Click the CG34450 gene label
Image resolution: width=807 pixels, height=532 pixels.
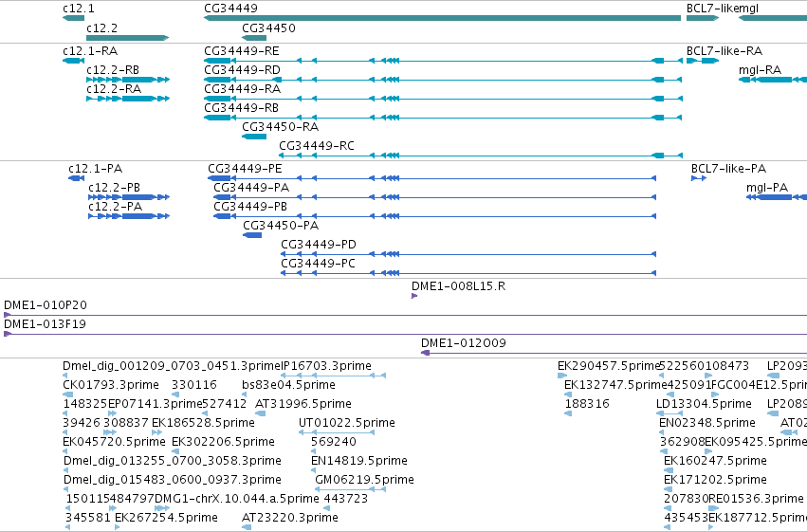[x=268, y=28]
